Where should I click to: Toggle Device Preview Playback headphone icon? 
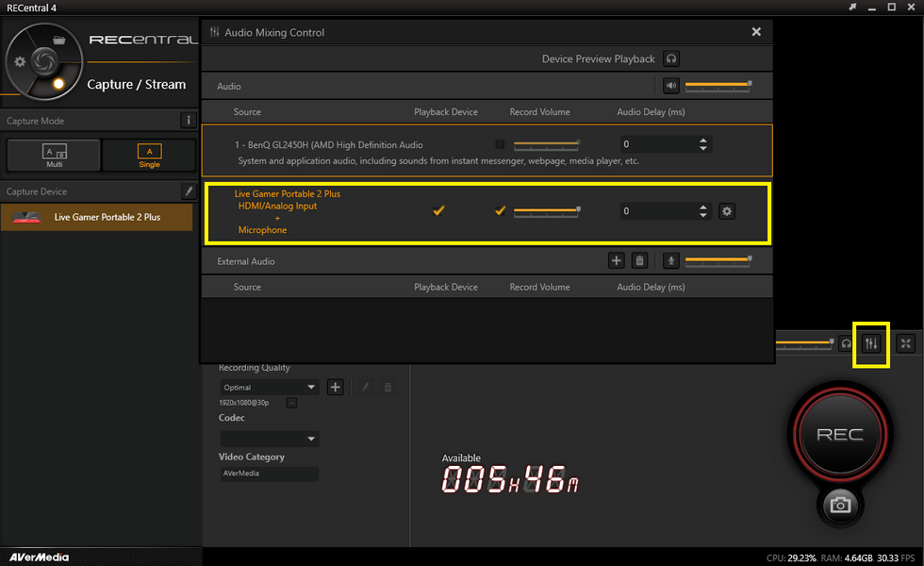pyautogui.click(x=671, y=58)
